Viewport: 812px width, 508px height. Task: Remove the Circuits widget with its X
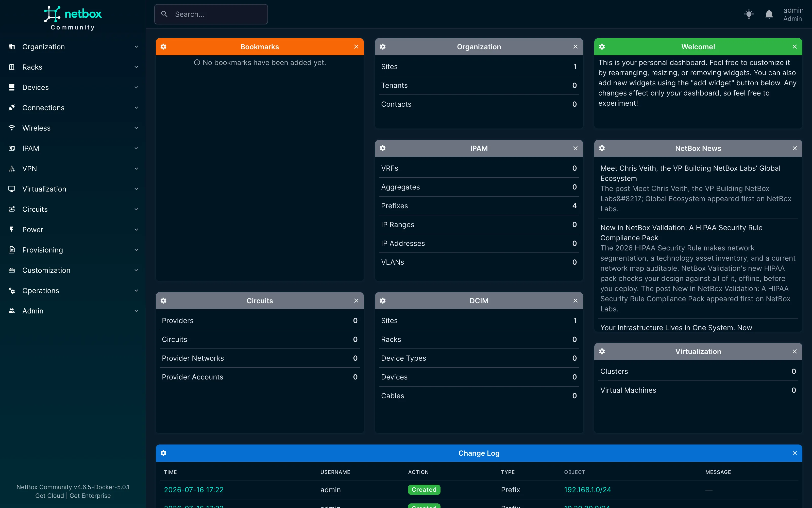[356, 301]
